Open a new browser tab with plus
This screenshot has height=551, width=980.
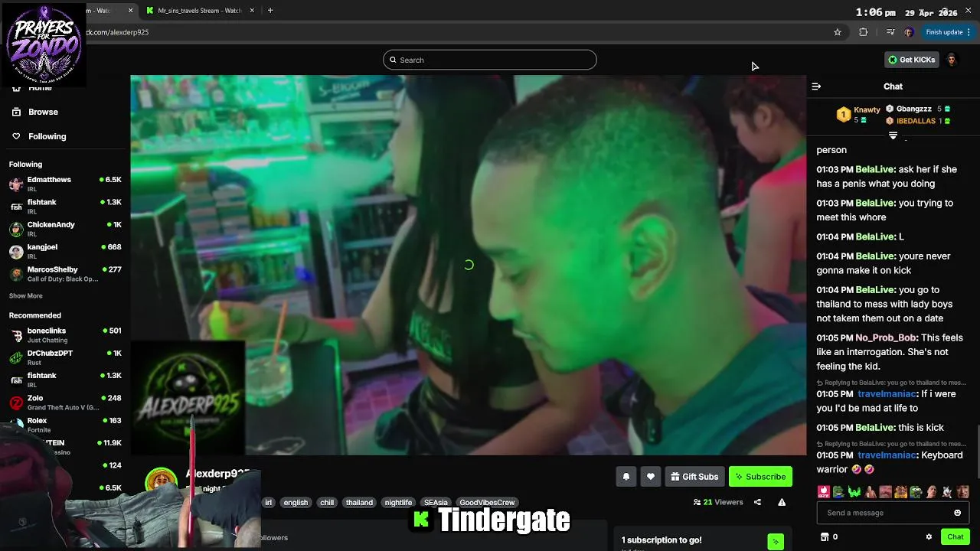tap(270, 11)
